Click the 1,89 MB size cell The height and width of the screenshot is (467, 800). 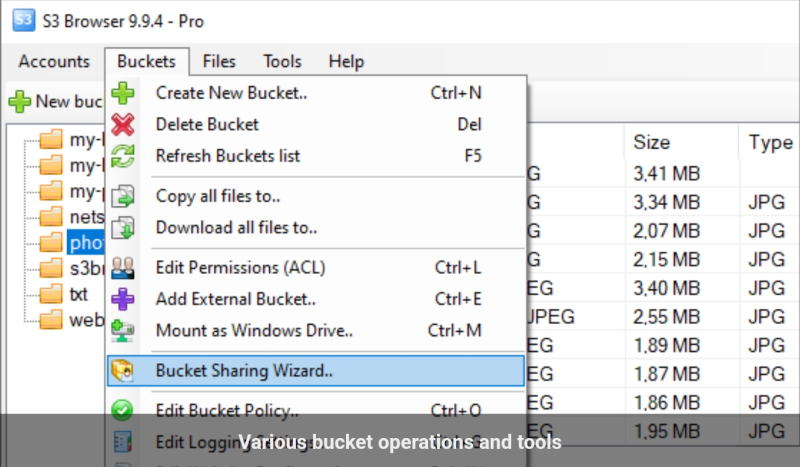pos(666,346)
